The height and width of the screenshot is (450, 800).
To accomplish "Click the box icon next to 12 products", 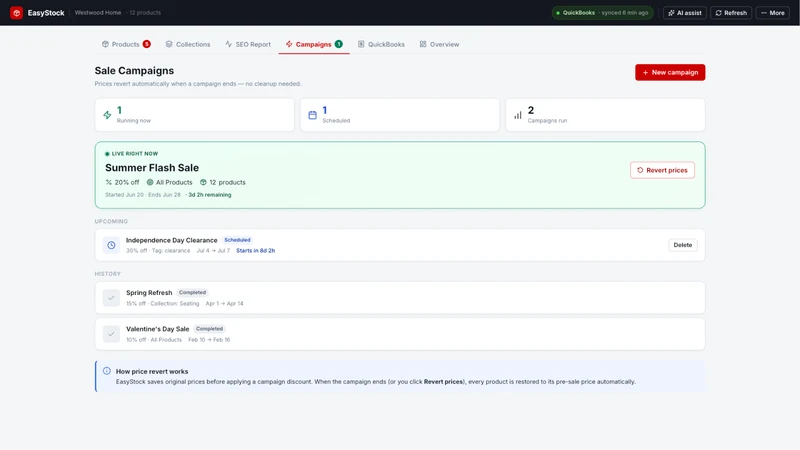I will [203, 182].
